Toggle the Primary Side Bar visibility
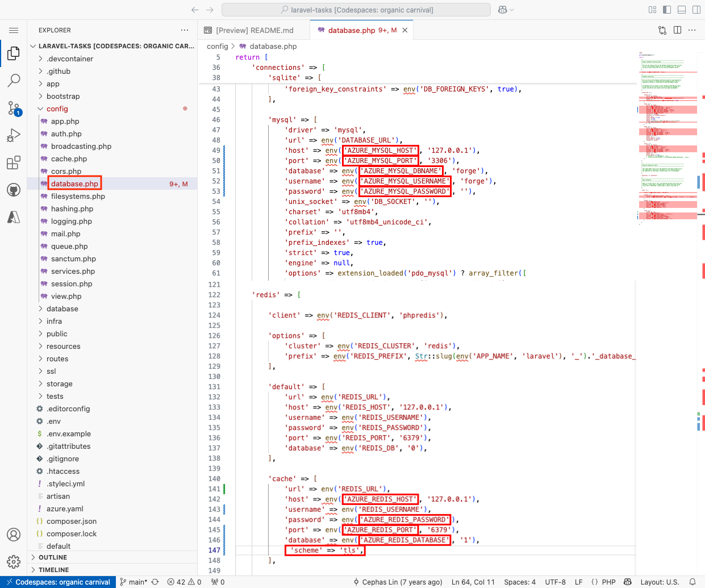The height and width of the screenshot is (588, 705). pos(666,9)
